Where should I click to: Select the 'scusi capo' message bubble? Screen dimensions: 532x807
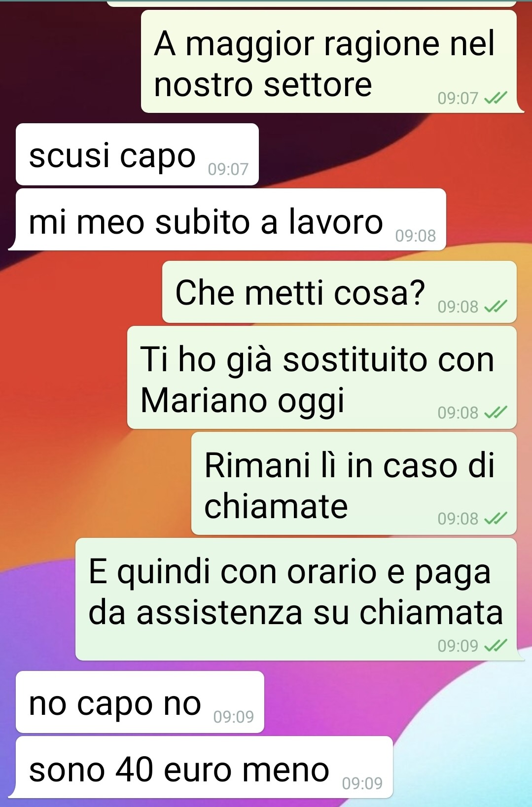click(x=137, y=154)
